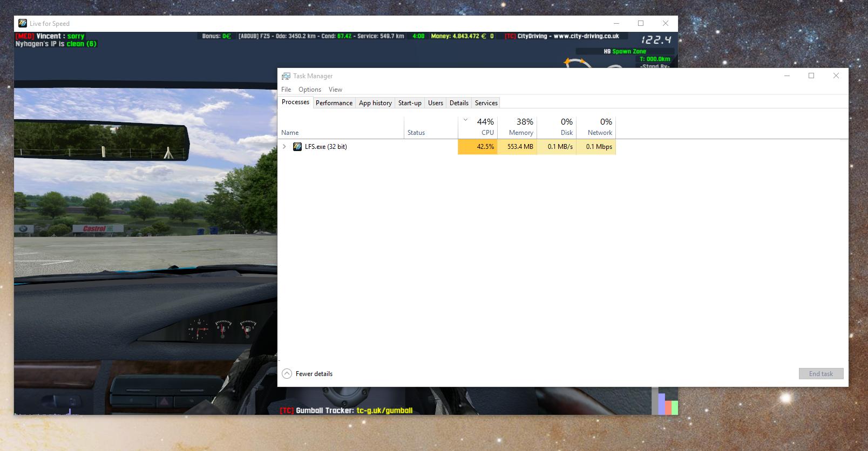Sort by Memory column header
Screen dimensions: 868x451
pos(517,128)
